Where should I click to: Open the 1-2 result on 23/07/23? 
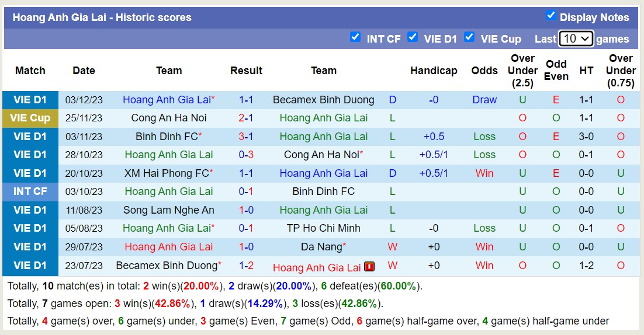[x=246, y=266]
